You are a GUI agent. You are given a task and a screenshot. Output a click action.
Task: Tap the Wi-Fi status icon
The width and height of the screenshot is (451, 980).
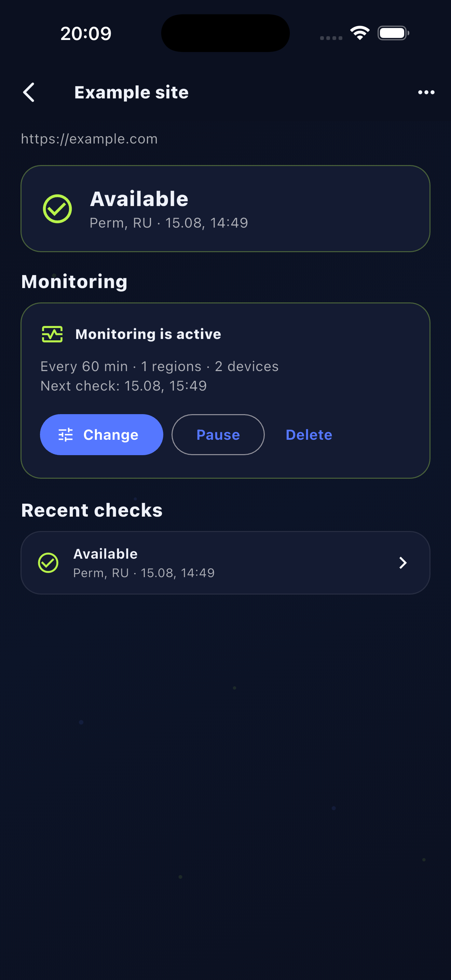tap(360, 33)
